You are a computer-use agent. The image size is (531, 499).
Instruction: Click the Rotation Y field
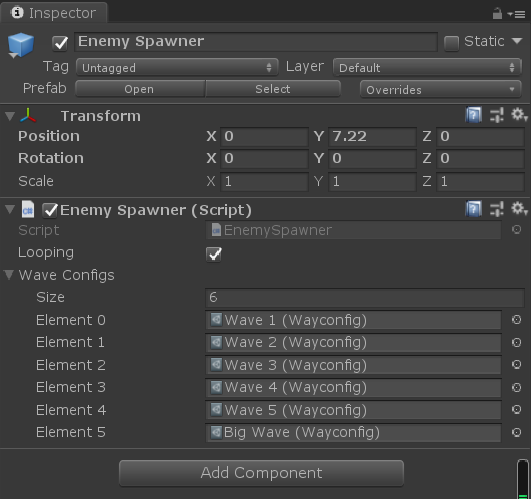tap(372, 159)
